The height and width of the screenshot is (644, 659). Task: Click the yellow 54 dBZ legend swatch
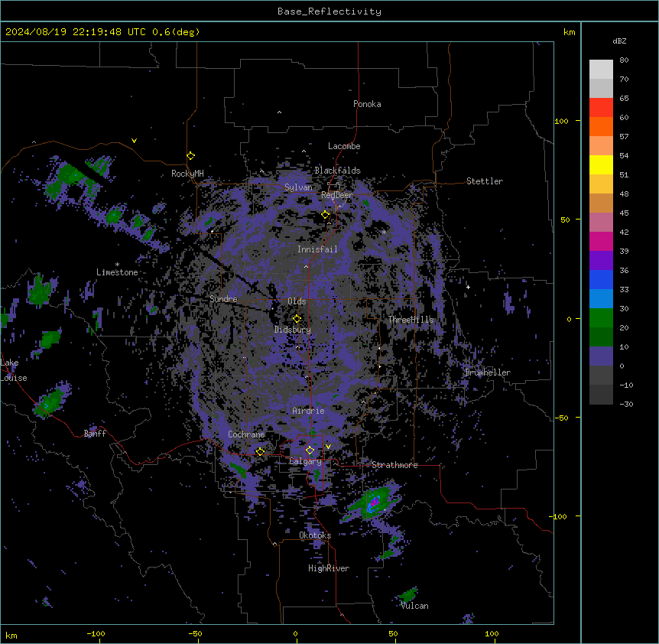601,164
